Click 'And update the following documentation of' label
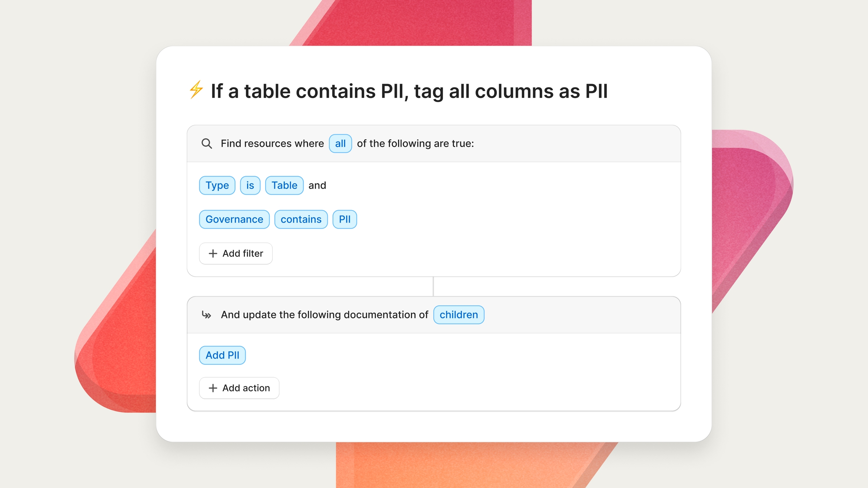Screen dimensions: 868x488 [324, 315]
